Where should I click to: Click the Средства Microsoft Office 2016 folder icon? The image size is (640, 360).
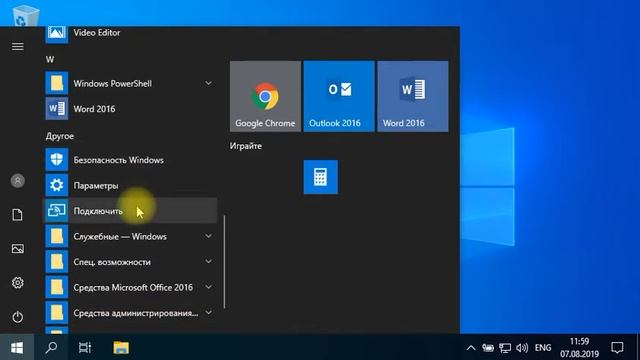pos(56,287)
